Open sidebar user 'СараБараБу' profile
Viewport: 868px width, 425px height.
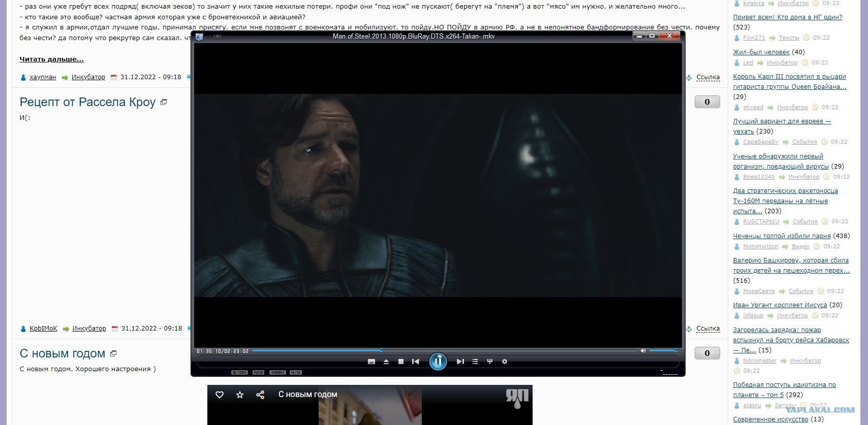pyautogui.click(x=761, y=142)
